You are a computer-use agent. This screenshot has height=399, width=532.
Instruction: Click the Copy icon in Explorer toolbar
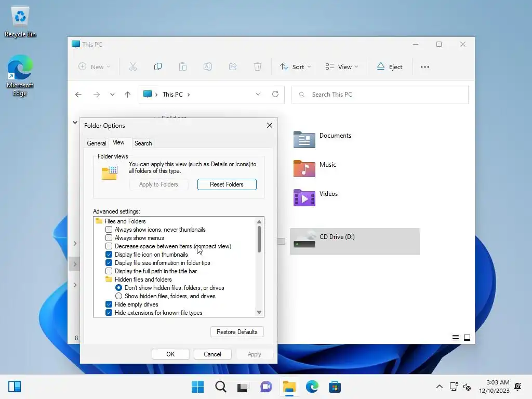point(158,67)
